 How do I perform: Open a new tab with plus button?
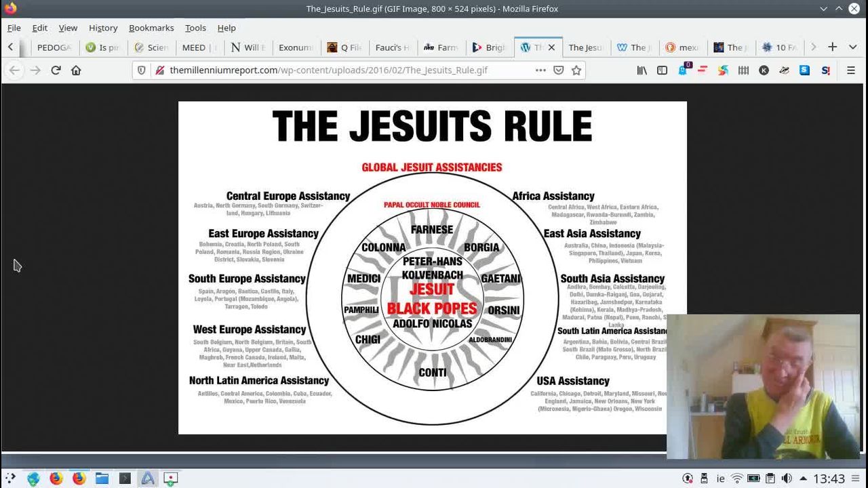[832, 47]
